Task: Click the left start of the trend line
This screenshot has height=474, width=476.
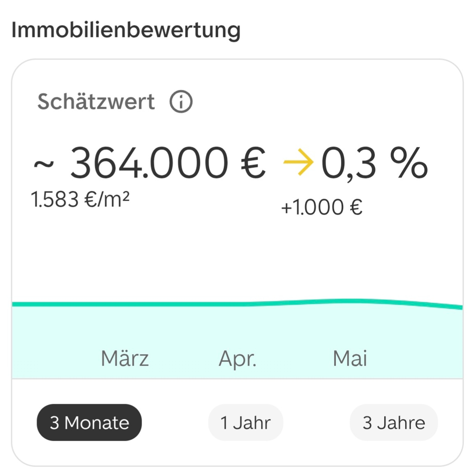Action: pyautogui.click(x=16, y=304)
